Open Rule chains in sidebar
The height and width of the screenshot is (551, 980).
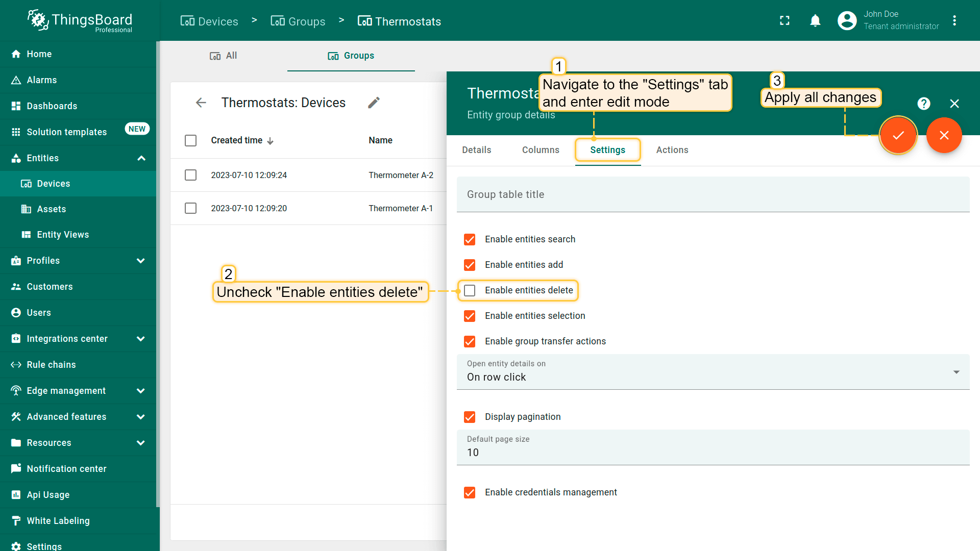click(x=51, y=365)
